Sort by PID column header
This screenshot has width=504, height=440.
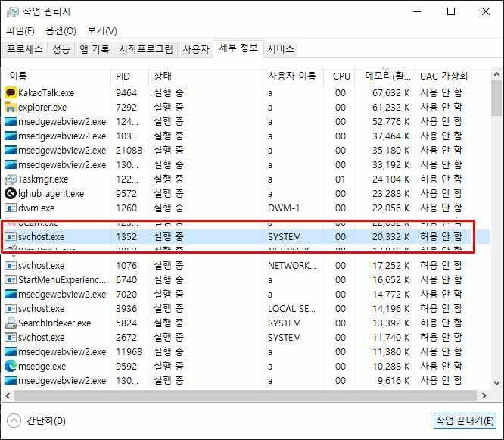coord(123,76)
